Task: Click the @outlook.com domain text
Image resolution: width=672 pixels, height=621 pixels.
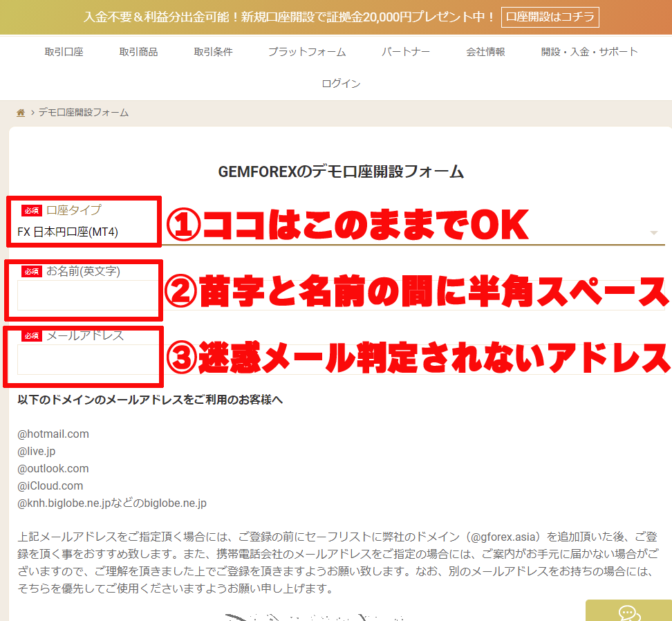Action: click(x=53, y=468)
